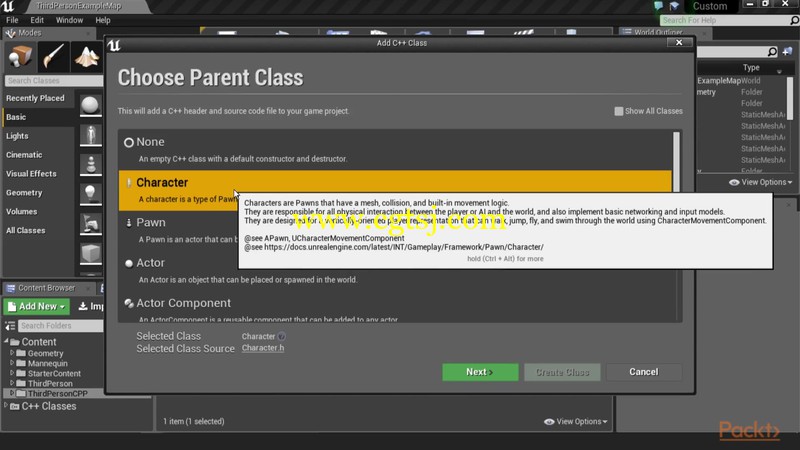This screenshot has height=450, width=800.
Task: Click the World Outliner search magnifier icon
Action: (x=772, y=52)
